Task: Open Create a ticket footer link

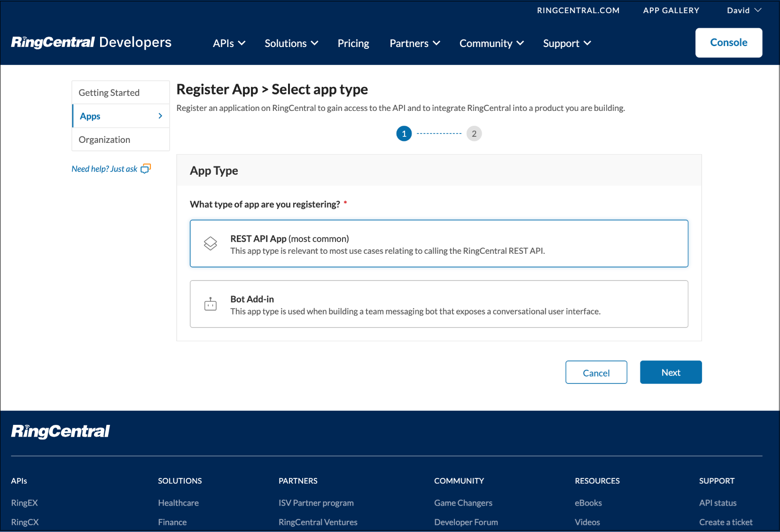Action: pyautogui.click(x=725, y=522)
